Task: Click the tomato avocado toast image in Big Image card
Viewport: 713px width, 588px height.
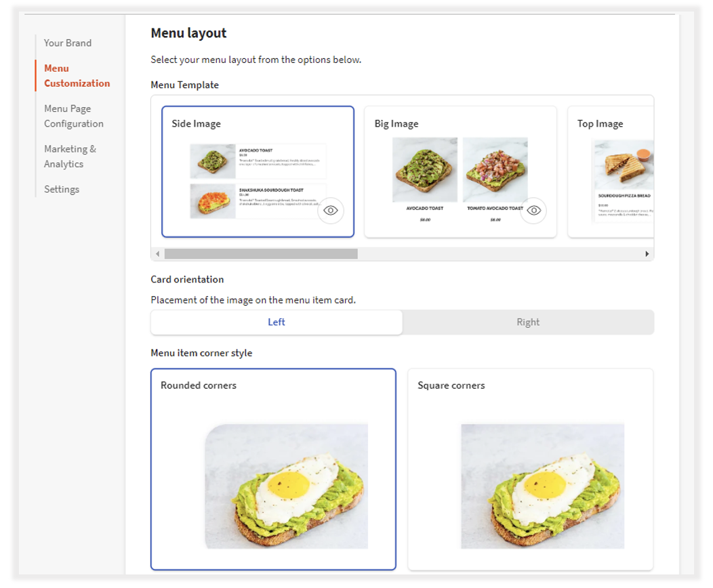Action: (x=495, y=170)
